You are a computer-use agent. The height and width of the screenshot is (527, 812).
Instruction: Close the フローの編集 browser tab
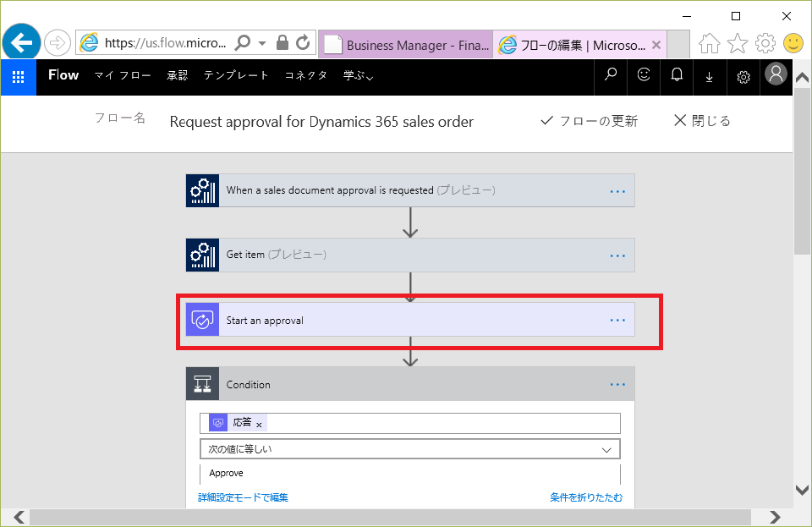click(656, 45)
